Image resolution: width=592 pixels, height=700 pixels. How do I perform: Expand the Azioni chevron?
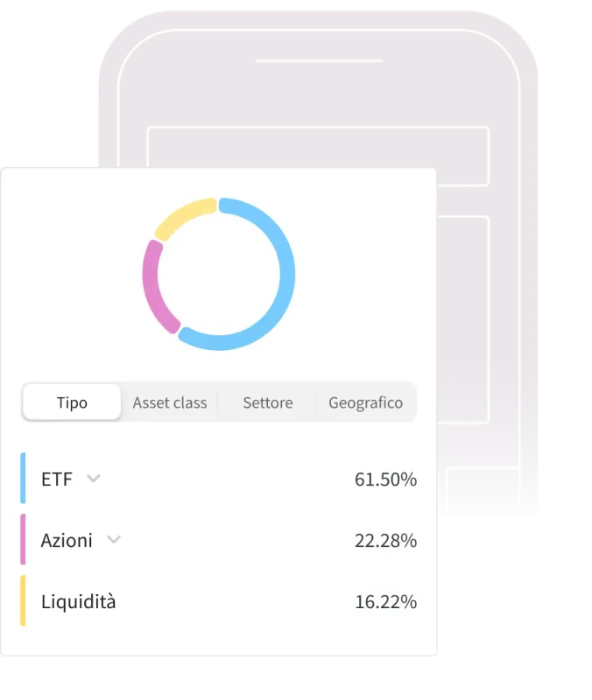[x=114, y=540]
